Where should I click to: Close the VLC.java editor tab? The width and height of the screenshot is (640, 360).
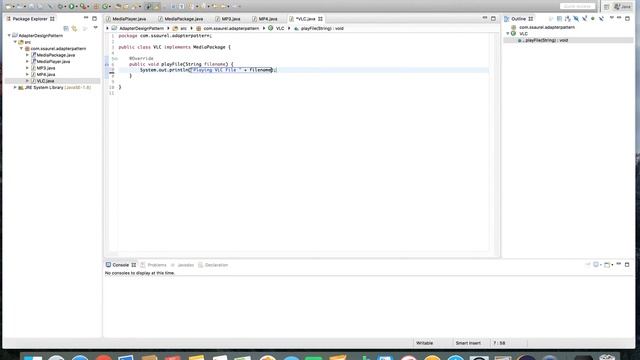[320, 19]
